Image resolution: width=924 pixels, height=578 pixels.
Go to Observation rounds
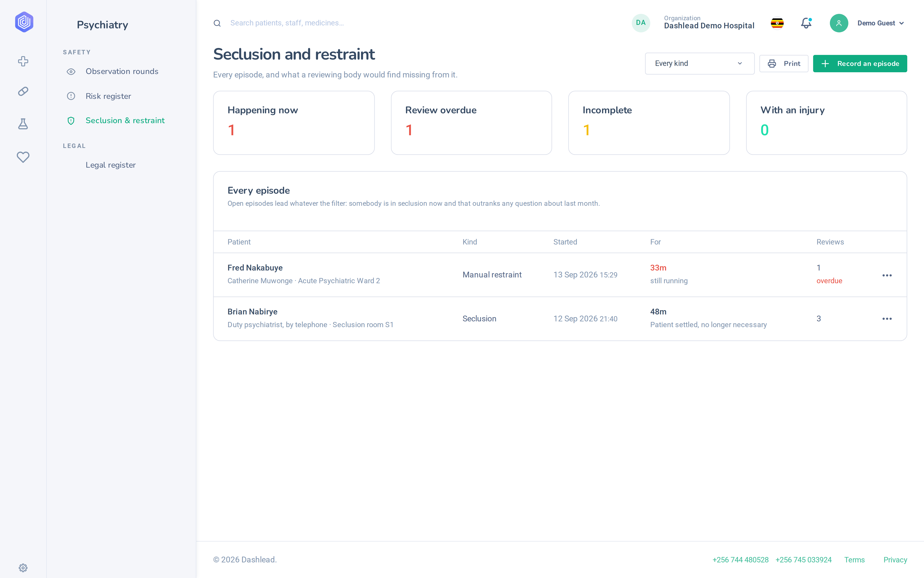(x=122, y=71)
